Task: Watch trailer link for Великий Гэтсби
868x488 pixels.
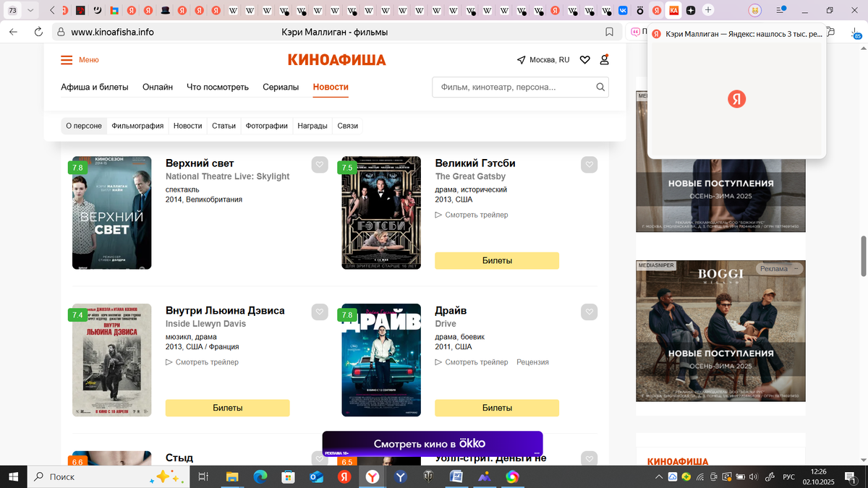Action: [x=472, y=215]
